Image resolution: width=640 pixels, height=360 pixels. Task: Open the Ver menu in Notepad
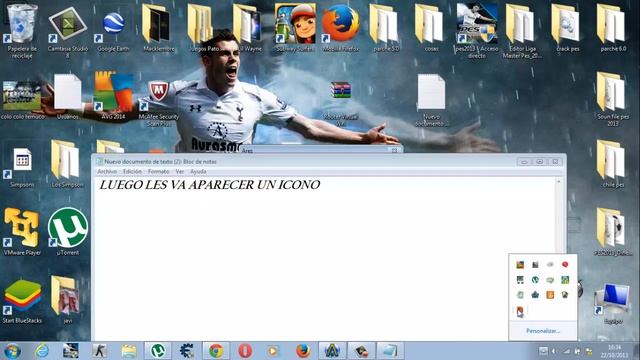pos(180,171)
